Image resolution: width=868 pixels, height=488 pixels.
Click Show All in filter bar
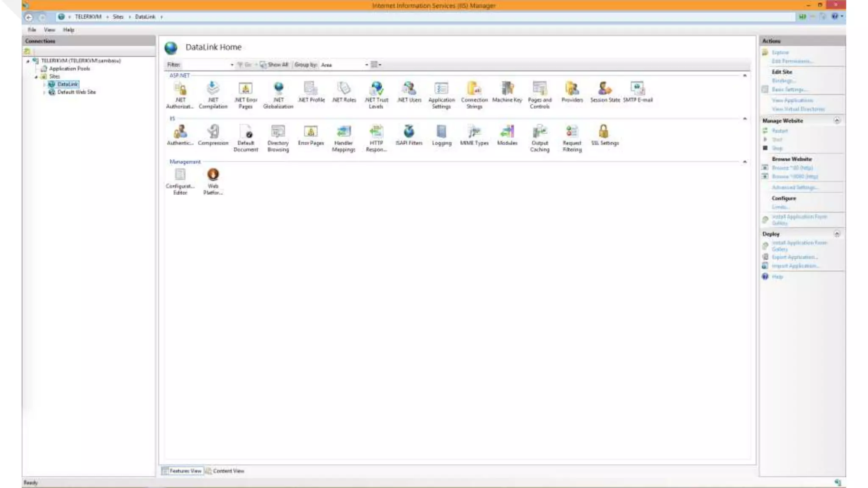(274, 65)
